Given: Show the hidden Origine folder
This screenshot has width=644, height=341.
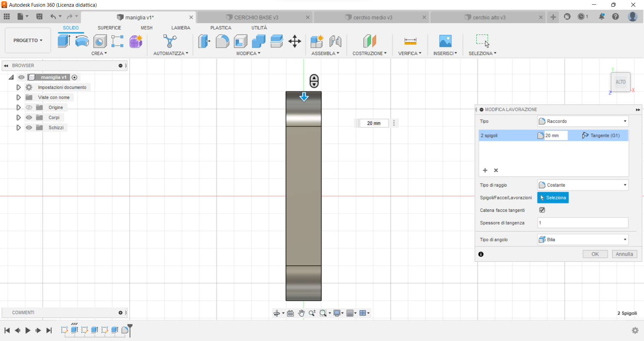Looking at the screenshot, I should pyautogui.click(x=29, y=107).
